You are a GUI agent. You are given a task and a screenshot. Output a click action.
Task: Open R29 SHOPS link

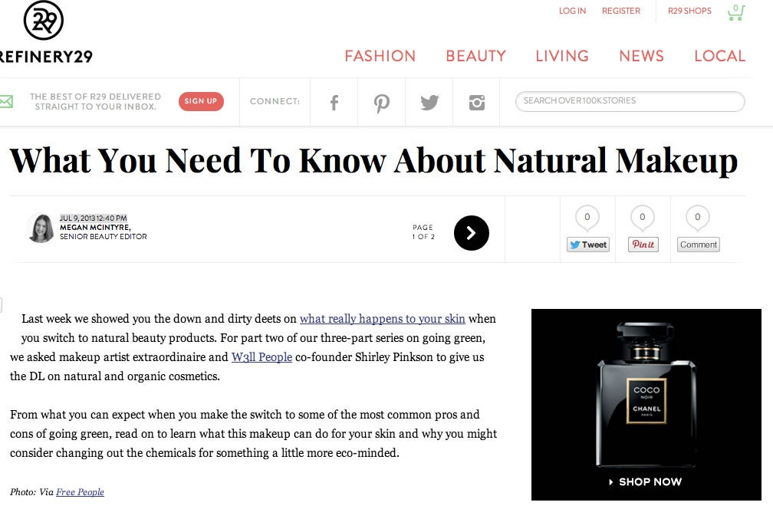[689, 11]
